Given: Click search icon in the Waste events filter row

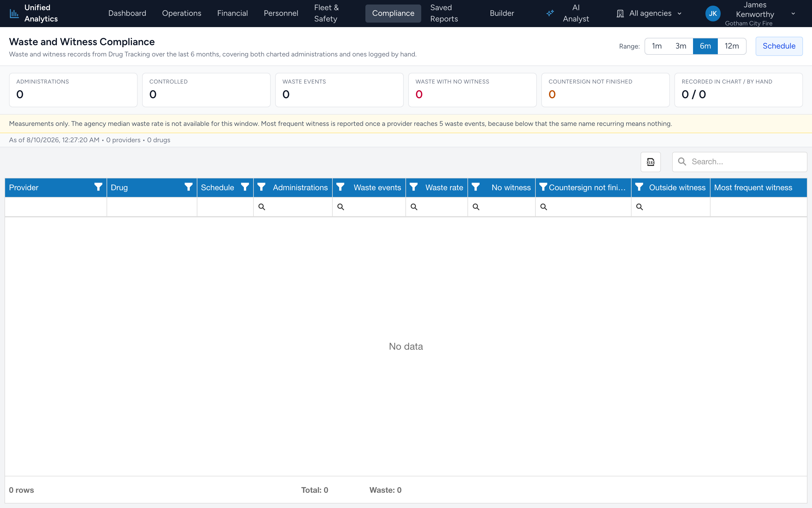Looking at the screenshot, I should pyautogui.click(x=341, y=207).
